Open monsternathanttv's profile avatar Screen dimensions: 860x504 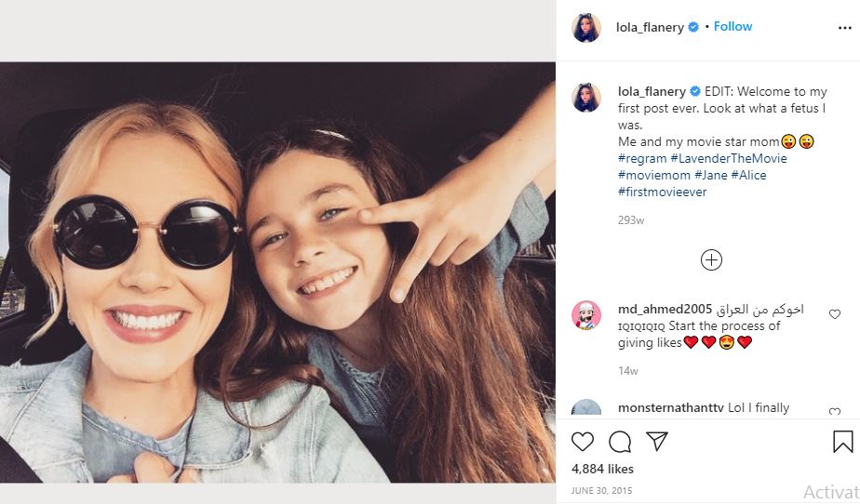[586, 409]
